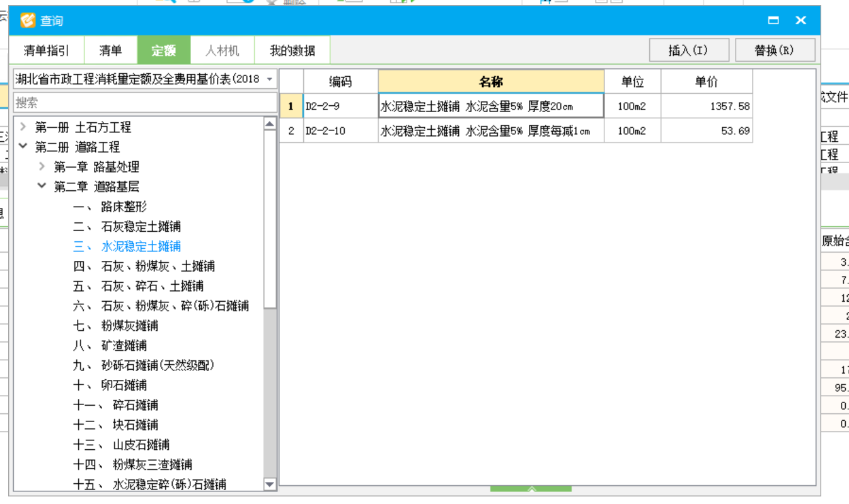849x504 pixels.
Task: Click the 100m2 unit cell for D2-2-10
Action: coord(632,130)
